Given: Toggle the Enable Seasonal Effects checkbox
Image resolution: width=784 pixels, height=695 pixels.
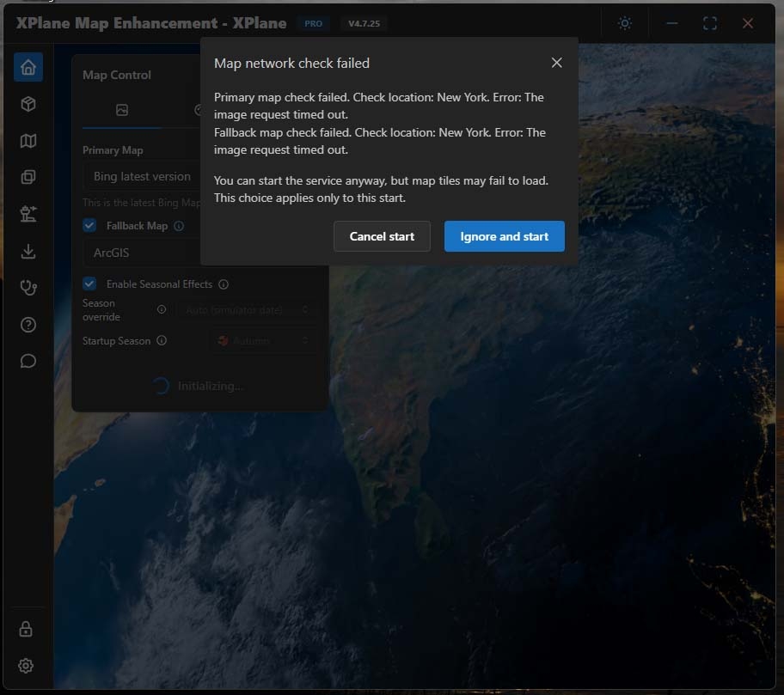Looking at the screenshot, I should click(89, 283).
